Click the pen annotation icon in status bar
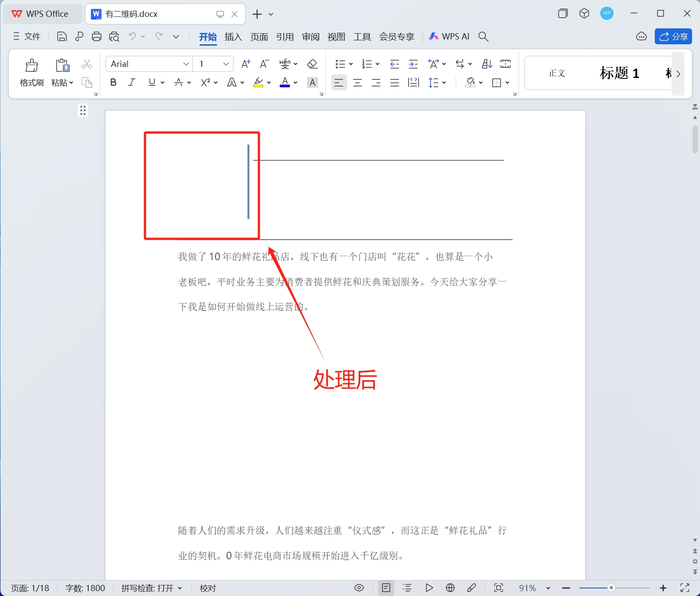This screenshot has height=596, width=700. 472,588
